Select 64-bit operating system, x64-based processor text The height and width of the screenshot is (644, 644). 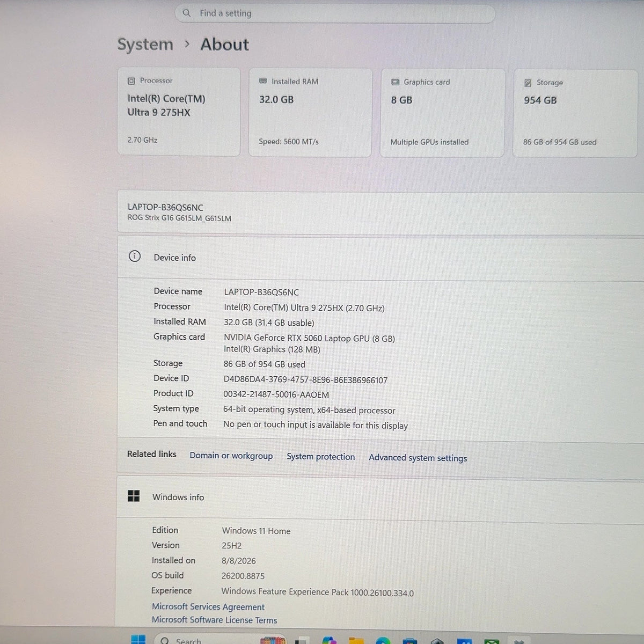click(x=309, y=410)
